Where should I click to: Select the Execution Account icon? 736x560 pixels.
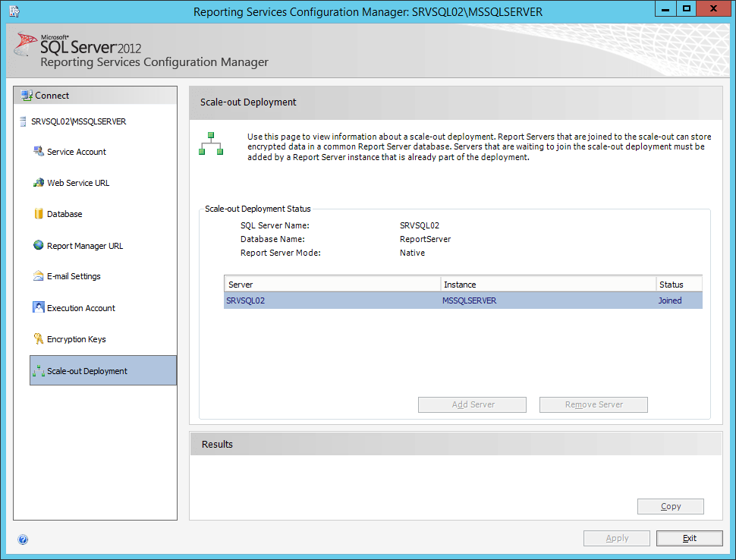coord(39,307)
